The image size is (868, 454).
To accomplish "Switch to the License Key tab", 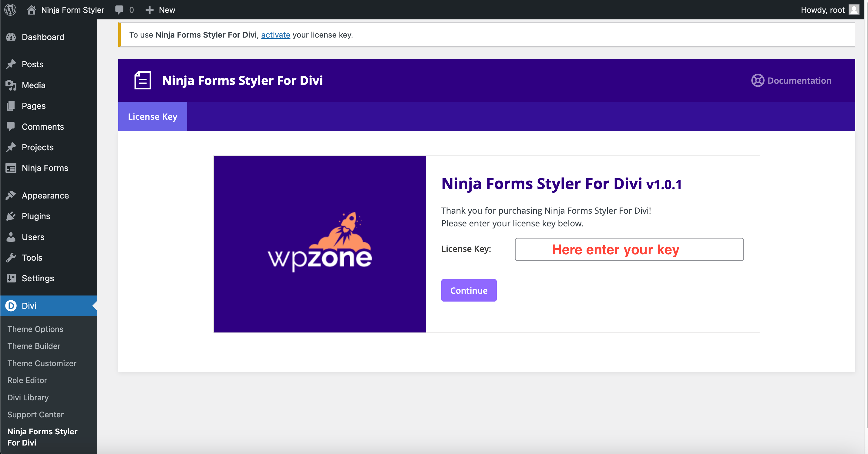I will (152, 117).
